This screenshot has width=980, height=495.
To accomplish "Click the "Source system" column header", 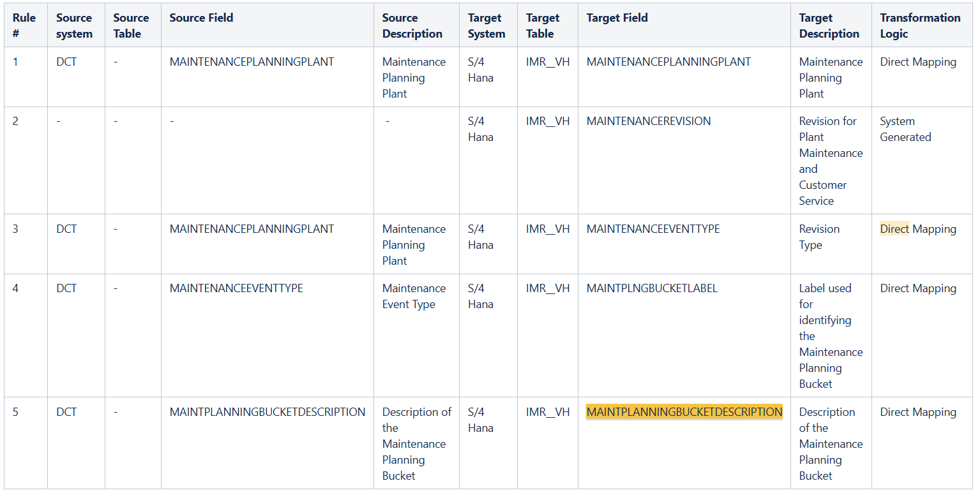I will [74, 26].
